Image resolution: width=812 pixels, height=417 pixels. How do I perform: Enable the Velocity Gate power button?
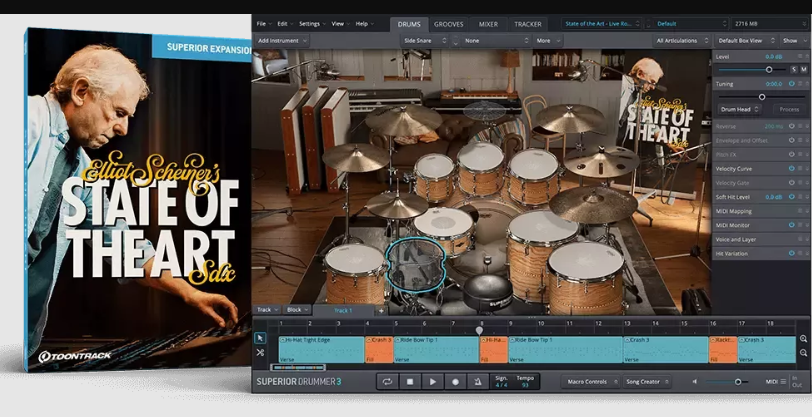tap(791, 183)
